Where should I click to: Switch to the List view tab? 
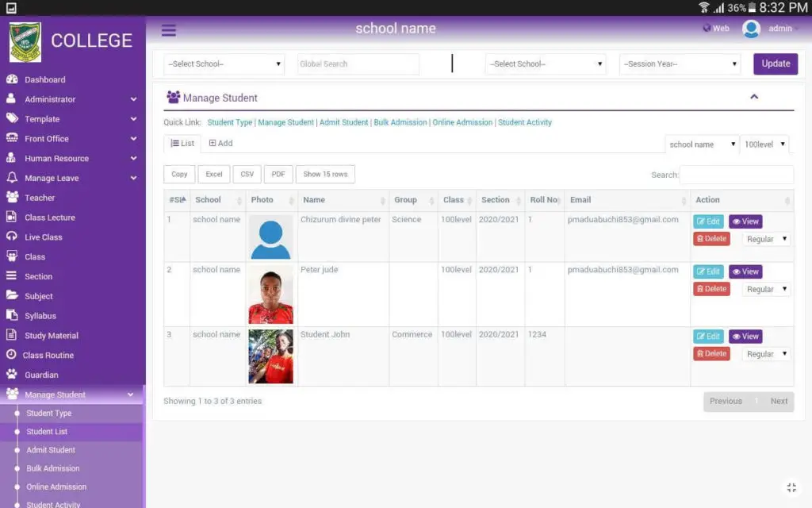click(182, 144)
